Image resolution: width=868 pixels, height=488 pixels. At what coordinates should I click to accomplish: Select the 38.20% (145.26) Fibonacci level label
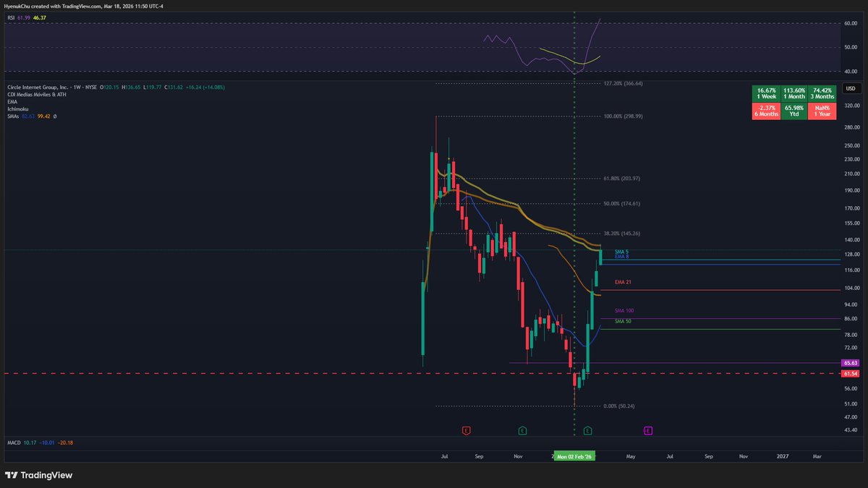point(622,234)
